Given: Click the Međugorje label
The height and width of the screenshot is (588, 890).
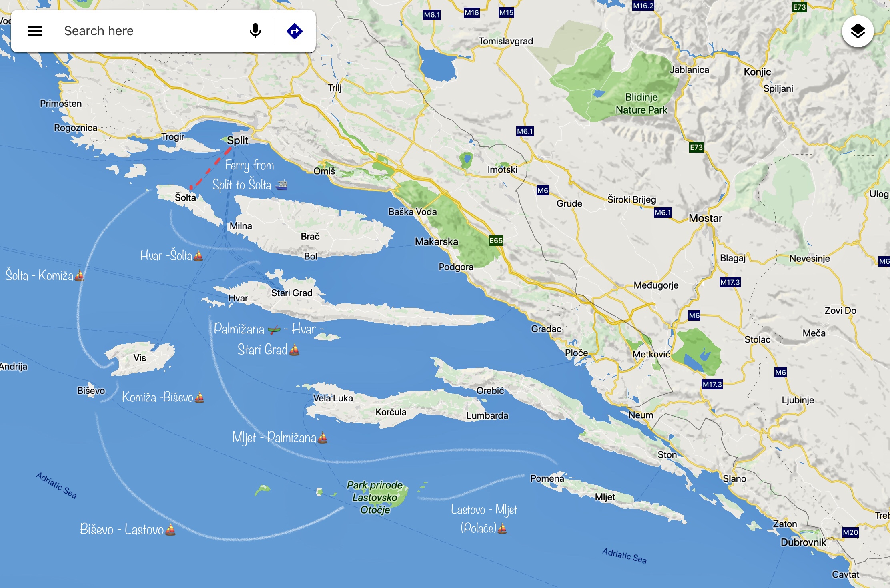Looking at the screenshot, I should tap(656, 285).
